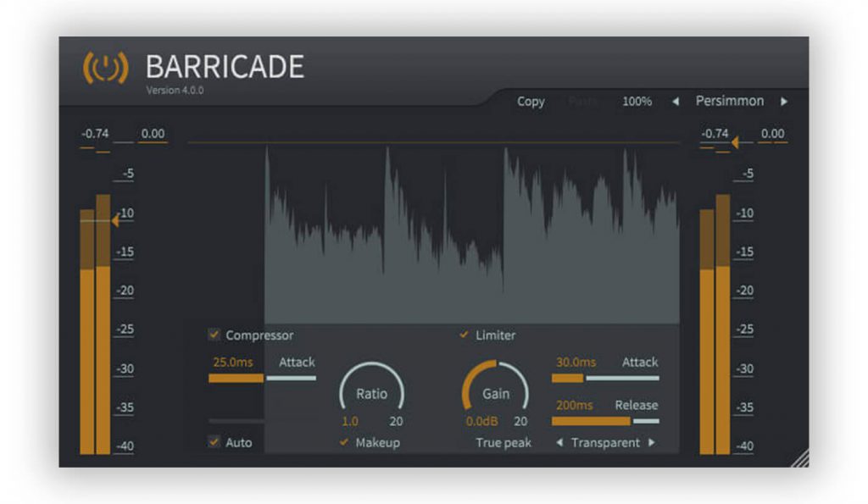Adjust the limiter Release slider

click(605, 422)
